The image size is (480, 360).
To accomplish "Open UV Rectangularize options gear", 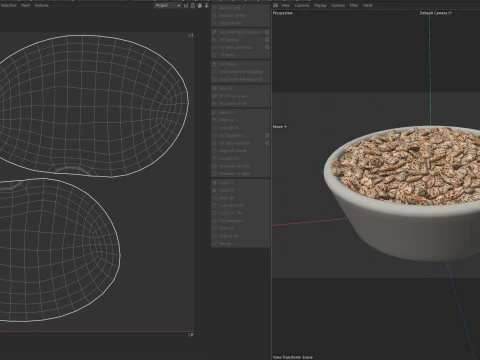I will (x=267, y=143).
